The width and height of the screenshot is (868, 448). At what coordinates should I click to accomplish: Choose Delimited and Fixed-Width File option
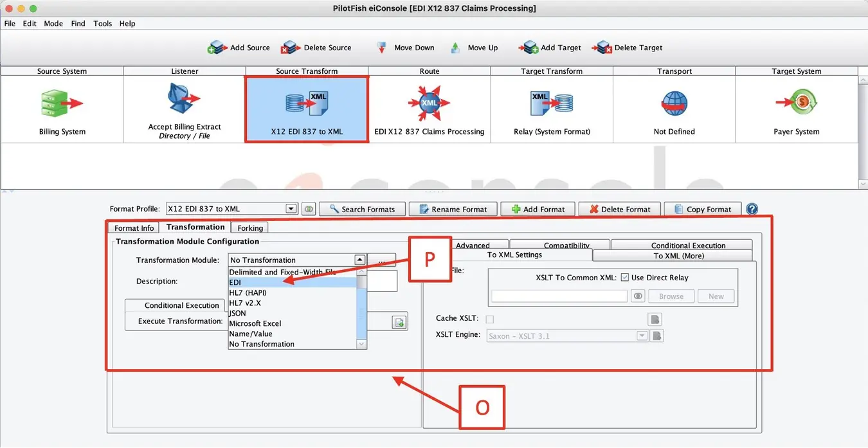pyautogui.click(x=293, y=272)
